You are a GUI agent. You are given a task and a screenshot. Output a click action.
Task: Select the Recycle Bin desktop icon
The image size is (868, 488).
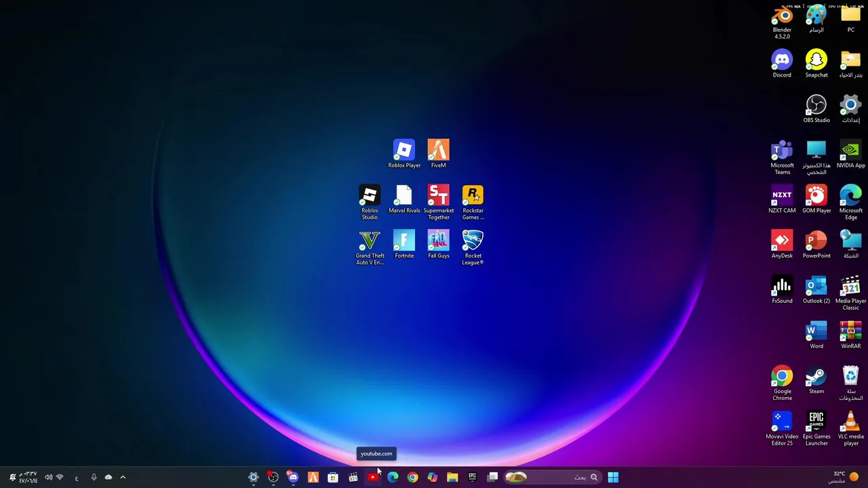850,383
